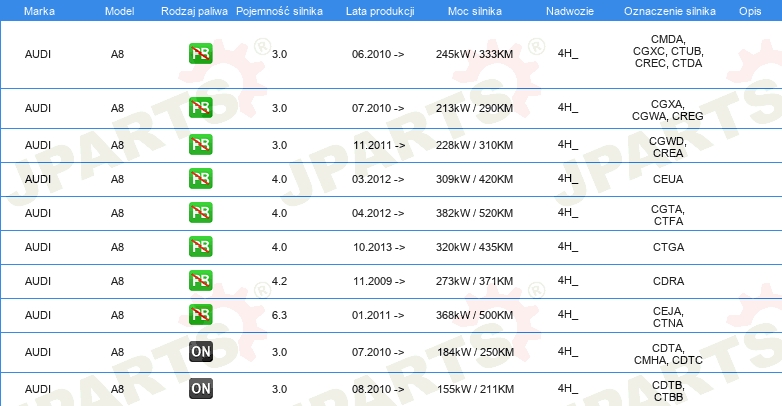Click the production date 01.2011 ->

[x=378, y=315]
